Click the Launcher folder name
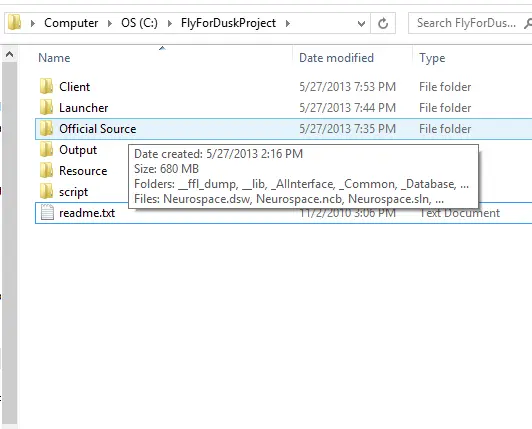 coord(83,108)
